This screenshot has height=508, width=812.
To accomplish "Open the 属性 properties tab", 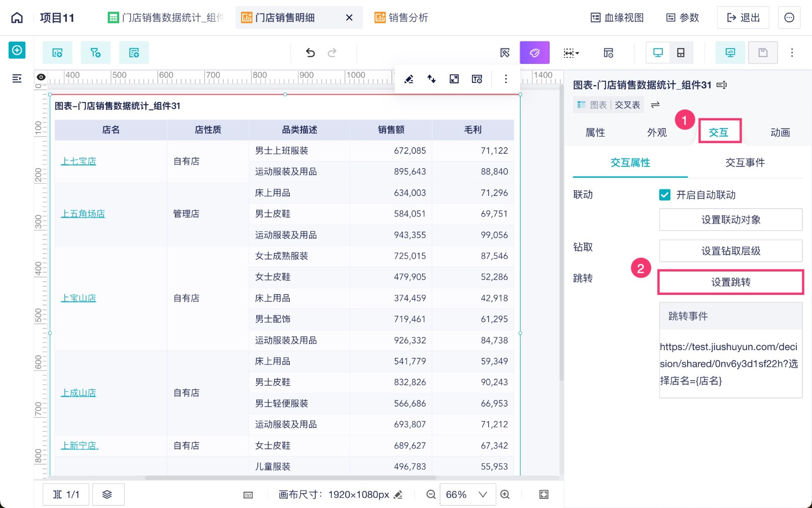I will 595,132.
